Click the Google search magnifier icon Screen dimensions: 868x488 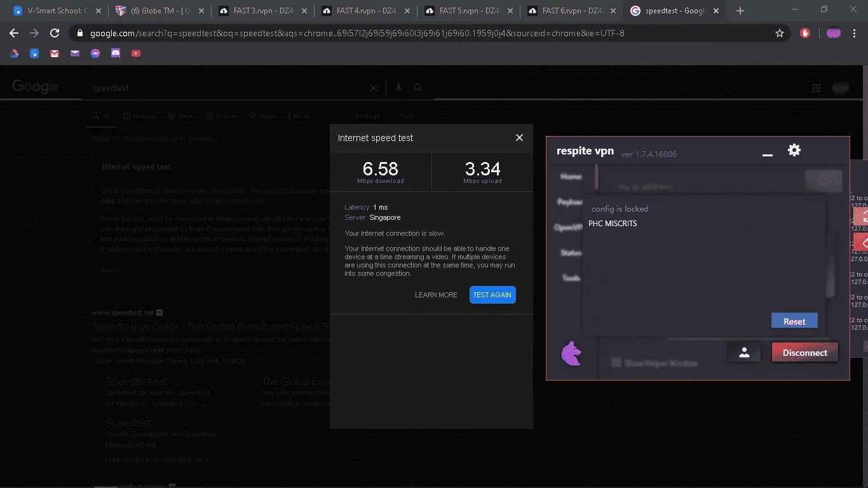[x=418, y=88]
